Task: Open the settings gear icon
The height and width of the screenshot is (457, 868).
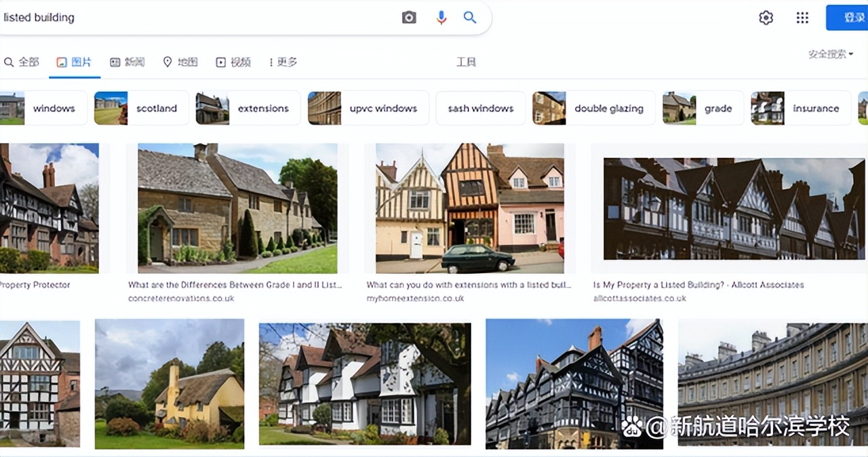Action: tap(766, 18)
